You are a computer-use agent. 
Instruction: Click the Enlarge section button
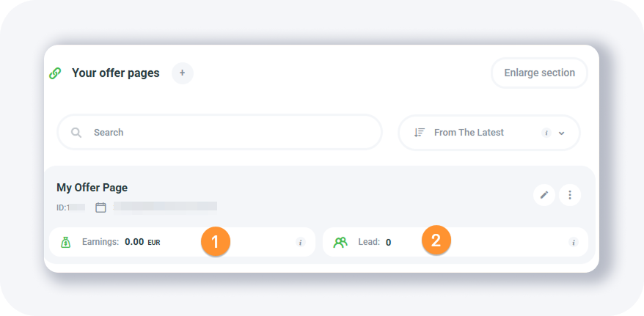[x=539, y=73]
